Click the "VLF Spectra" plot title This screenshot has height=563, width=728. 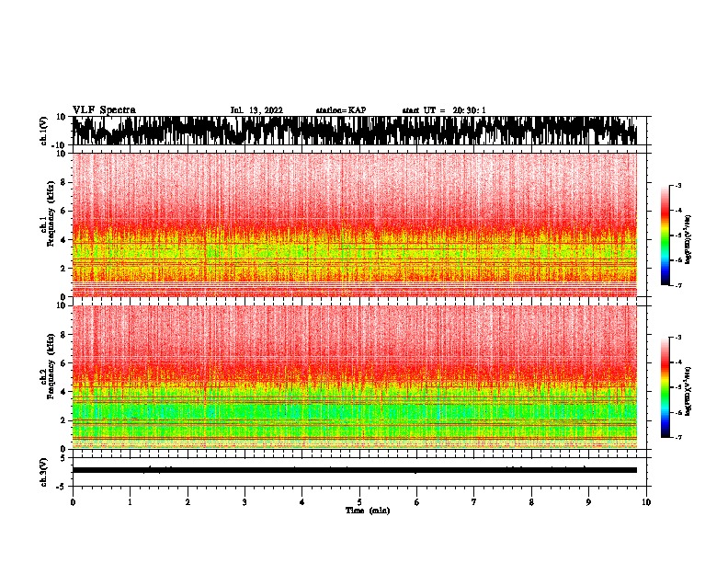[x=104, y=110]
